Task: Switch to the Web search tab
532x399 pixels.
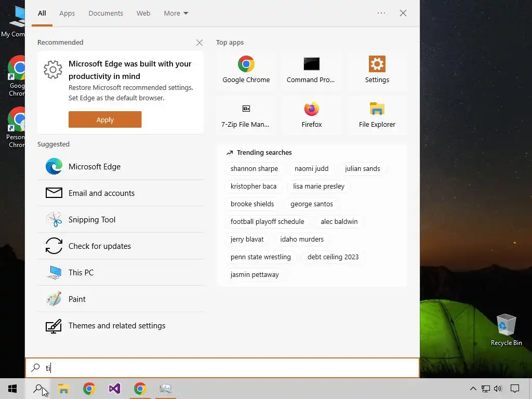Action: tap(143, 13)
